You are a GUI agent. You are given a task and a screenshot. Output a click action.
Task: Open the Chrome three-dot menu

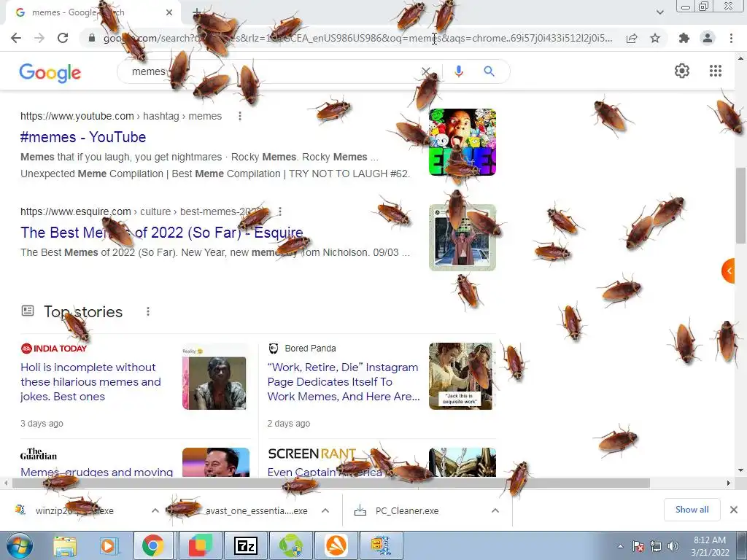[x=731, y=38]
